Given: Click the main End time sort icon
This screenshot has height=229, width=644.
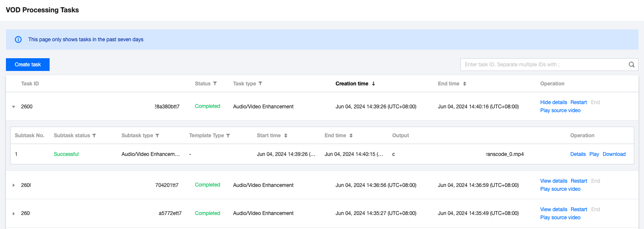Looking at the screenshot, I should click(465, 84).
